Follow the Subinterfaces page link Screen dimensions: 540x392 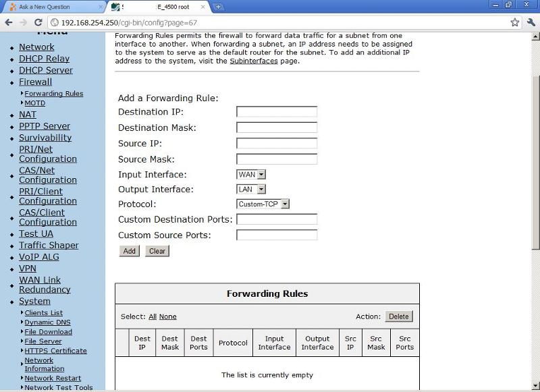(254, 61)
